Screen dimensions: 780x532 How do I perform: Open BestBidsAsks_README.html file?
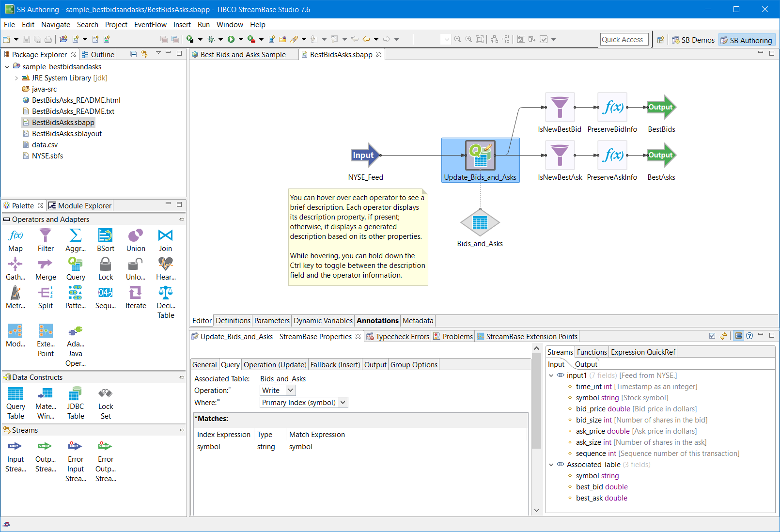point(76,100)
